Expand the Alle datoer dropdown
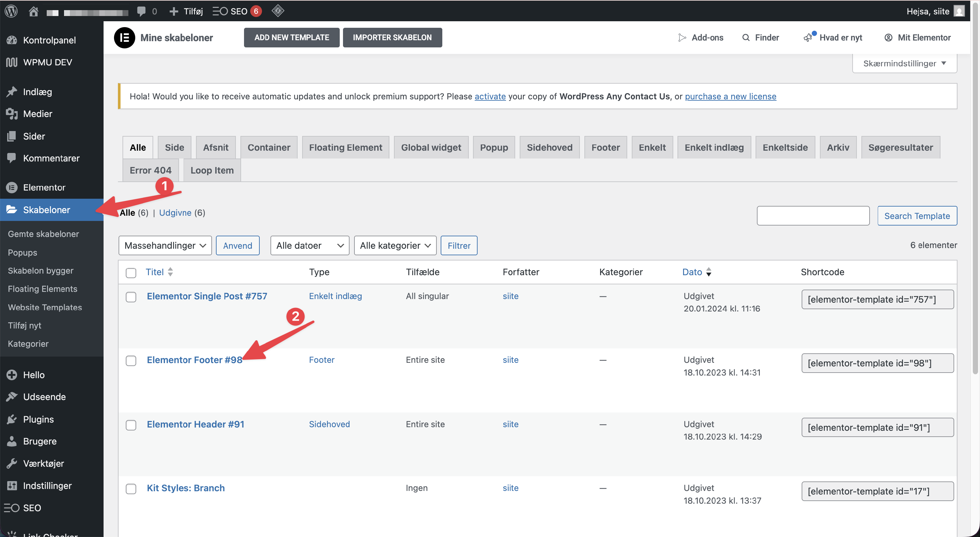980x537 pixels. pyautogui.click(x=310, y=245)
